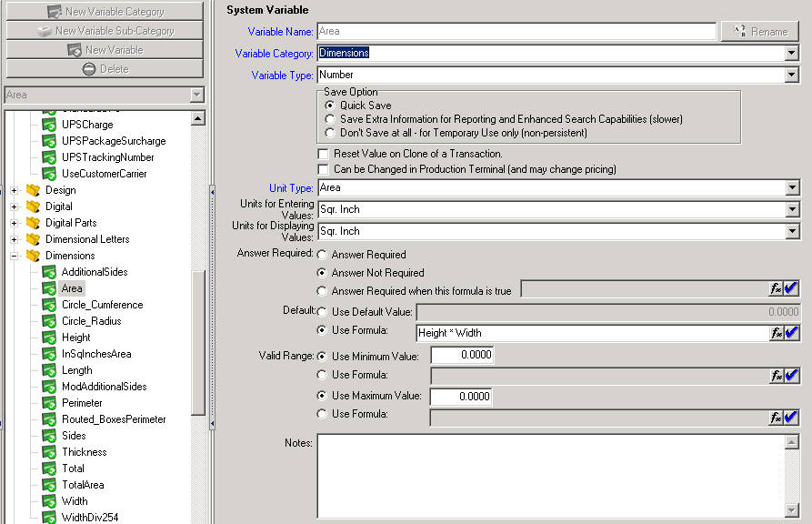
Task: Enable Can be Changed in Production Terminal
Action: pos(323,169)
